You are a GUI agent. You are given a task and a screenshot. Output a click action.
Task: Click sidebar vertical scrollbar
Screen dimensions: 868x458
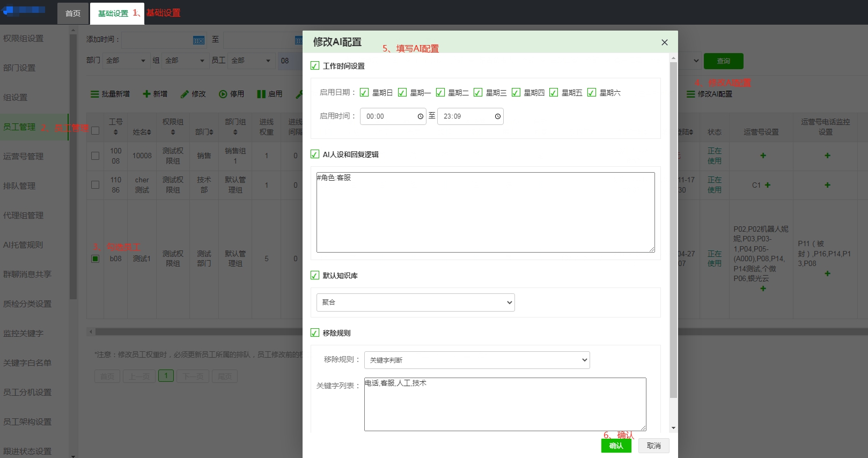coord(73,166)
